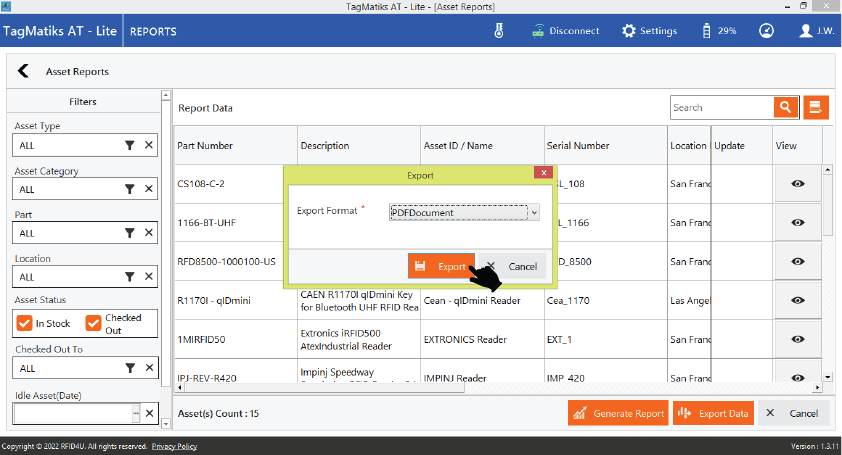842x455 pixels.
Task: View details of the CS108-C-2 row
Action: click(797, 184)
